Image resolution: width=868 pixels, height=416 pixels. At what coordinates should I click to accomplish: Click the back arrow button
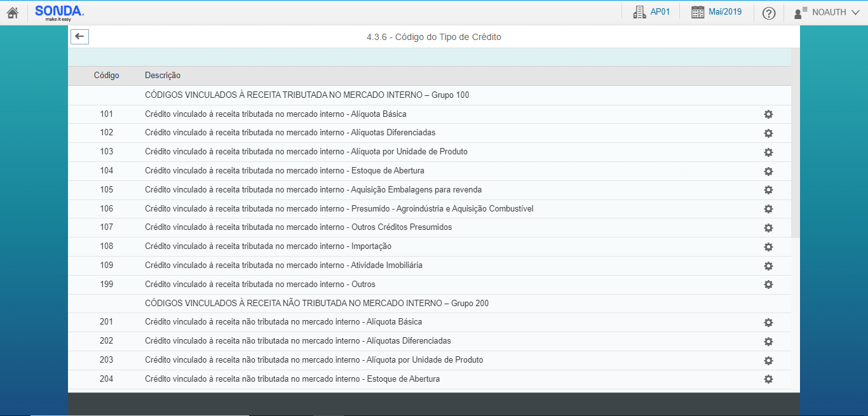79,37
